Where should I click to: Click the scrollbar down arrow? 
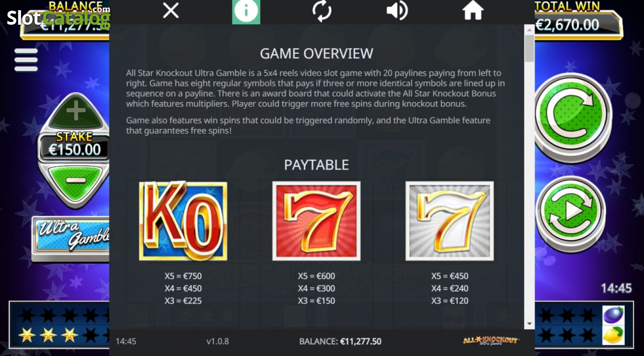pos(529,324)
